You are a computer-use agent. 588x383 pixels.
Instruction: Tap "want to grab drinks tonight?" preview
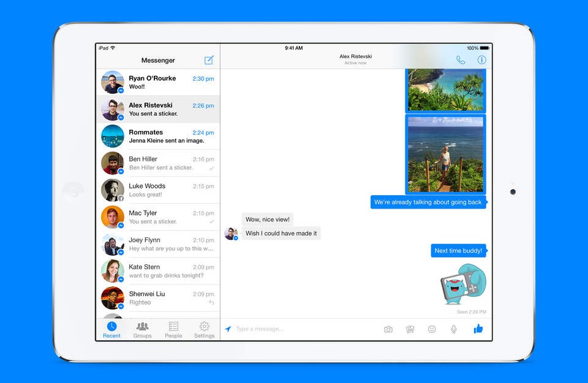[x=166, y=275]
